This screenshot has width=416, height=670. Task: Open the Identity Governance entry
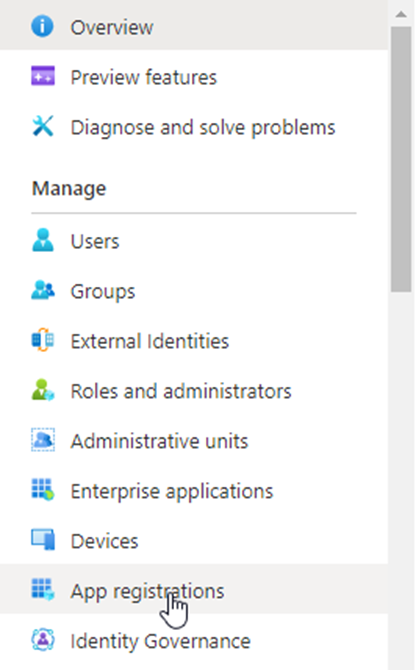pos(194,640)
